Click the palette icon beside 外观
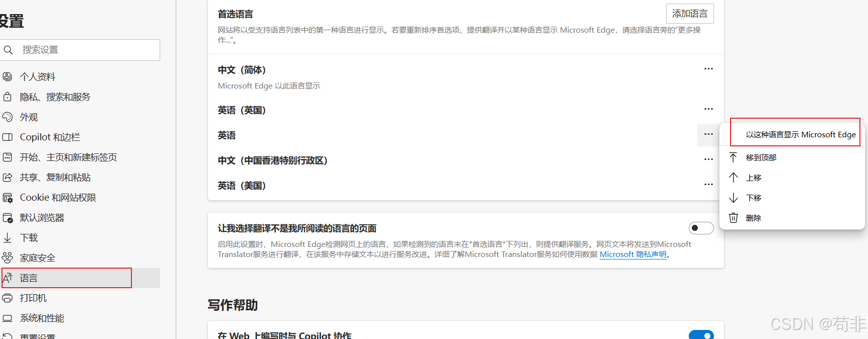 coord(7,117)
